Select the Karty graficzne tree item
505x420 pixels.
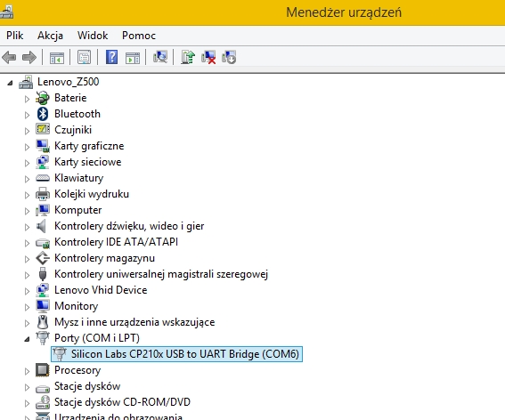(x=89, y=146)
